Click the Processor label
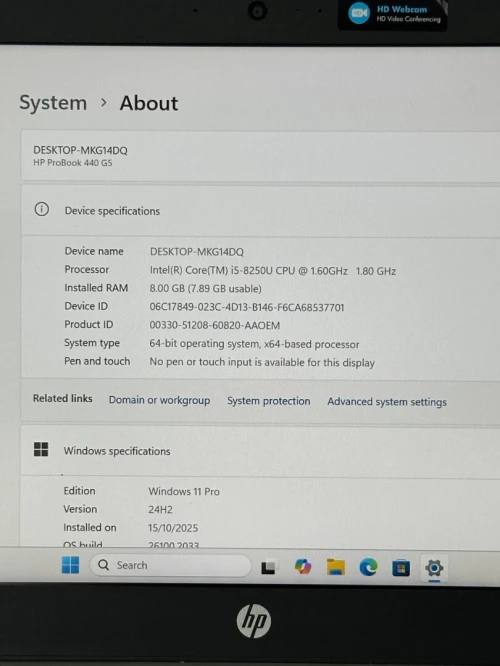This screenshot has width=500, height=666. coord(87,269)
